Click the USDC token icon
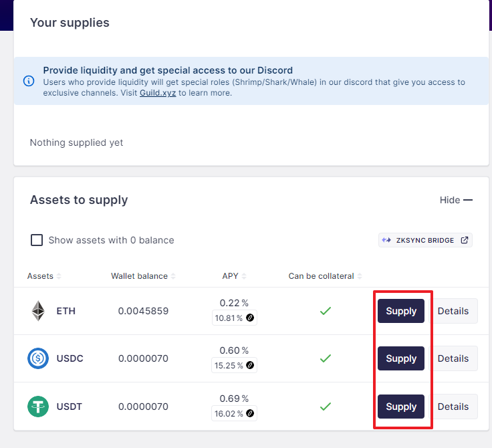Viewport: 492px width, 448px height. (38, 358)
